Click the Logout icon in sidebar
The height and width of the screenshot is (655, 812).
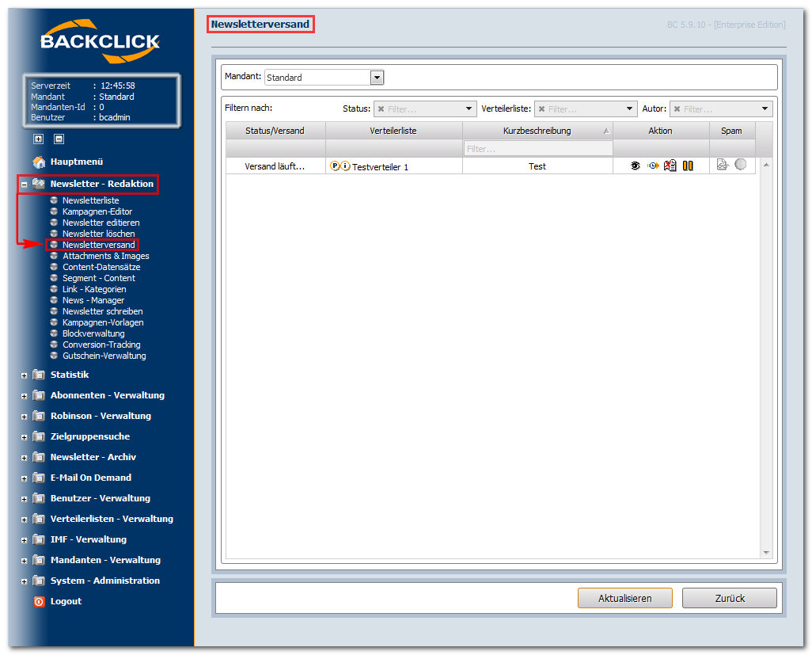40,602
